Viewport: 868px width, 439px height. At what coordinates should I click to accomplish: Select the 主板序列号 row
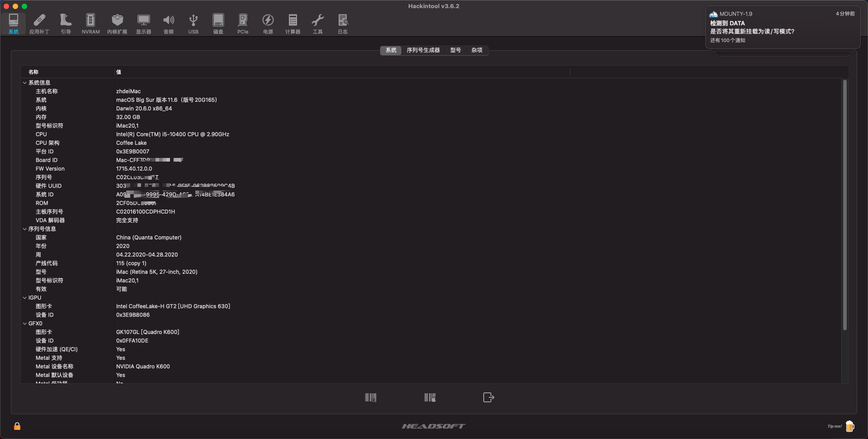pyautogui.click(x=431, y=212)
